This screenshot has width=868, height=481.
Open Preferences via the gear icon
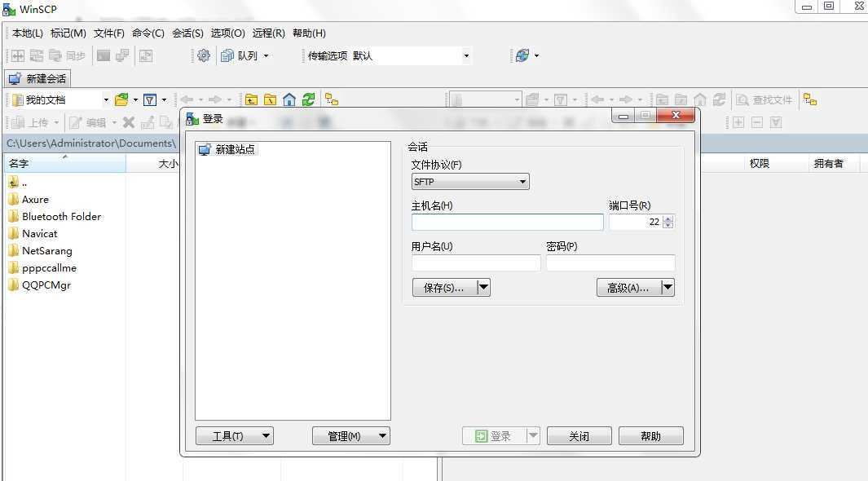(x=204, y=55)
